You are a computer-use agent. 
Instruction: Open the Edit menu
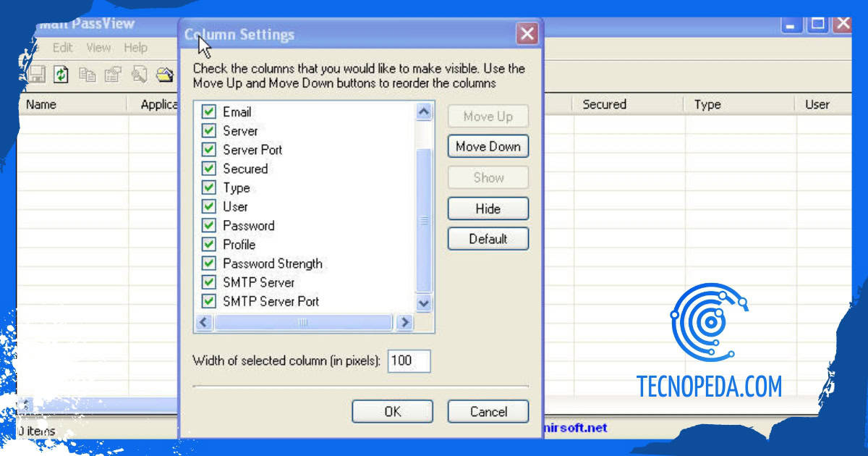tap(63, 48)
